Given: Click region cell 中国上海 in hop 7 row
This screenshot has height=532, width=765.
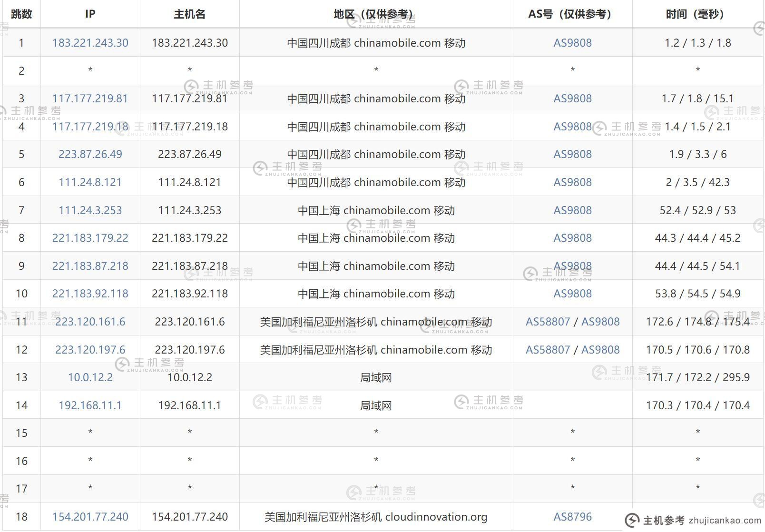Looking at the screenshot, I should pyautogui.click(x=376, y=210).
